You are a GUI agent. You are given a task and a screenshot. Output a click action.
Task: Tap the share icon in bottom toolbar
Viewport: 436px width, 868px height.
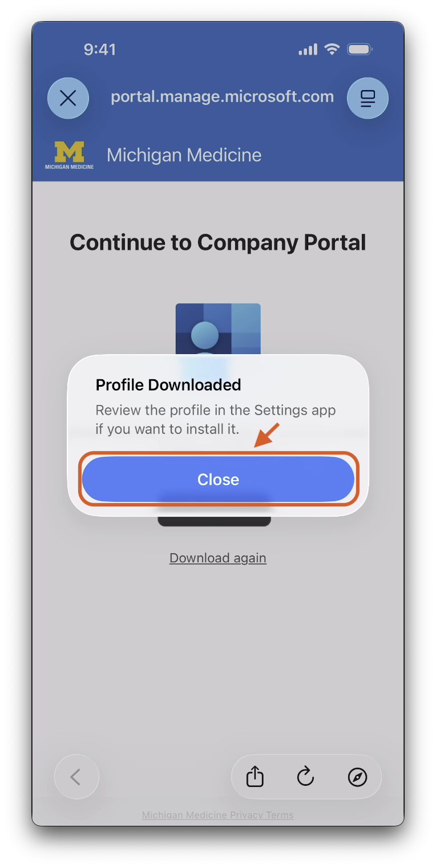(255, 777)
